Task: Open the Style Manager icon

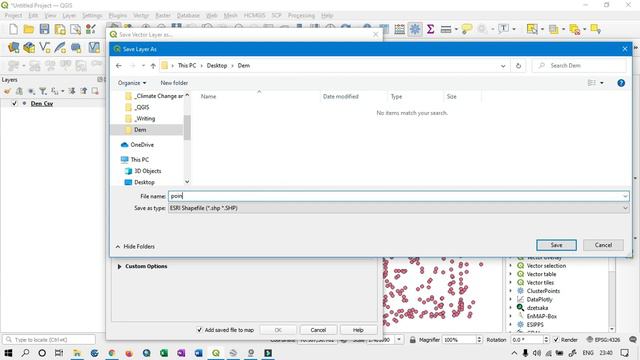Action: tap(91, 29)
